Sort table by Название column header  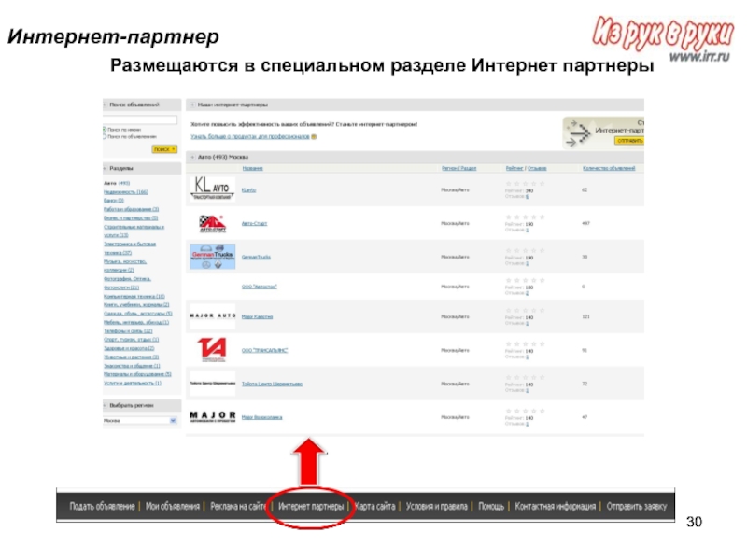(x=252, y=169)
